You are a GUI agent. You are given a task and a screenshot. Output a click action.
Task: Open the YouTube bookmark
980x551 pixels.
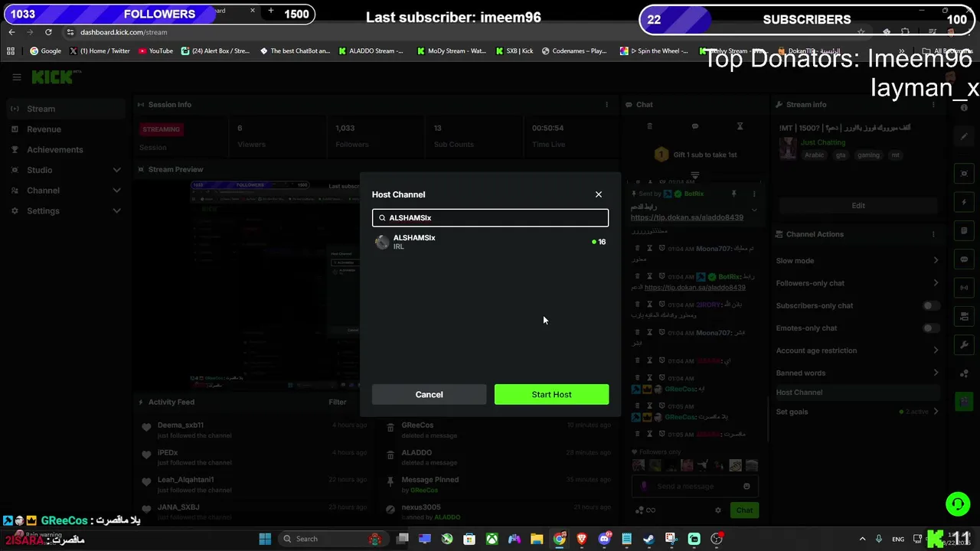155,51
